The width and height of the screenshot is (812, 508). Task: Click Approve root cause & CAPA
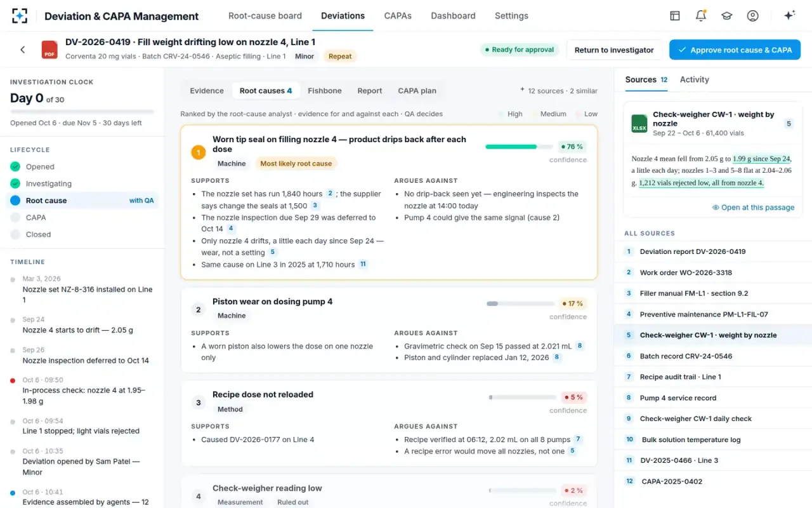735,50
